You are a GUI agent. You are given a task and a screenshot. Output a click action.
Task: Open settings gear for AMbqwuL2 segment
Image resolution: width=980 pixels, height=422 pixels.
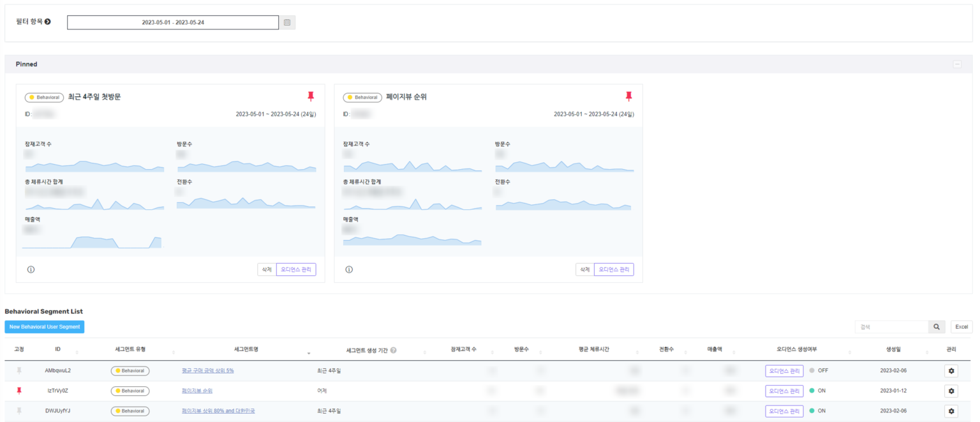951,370
